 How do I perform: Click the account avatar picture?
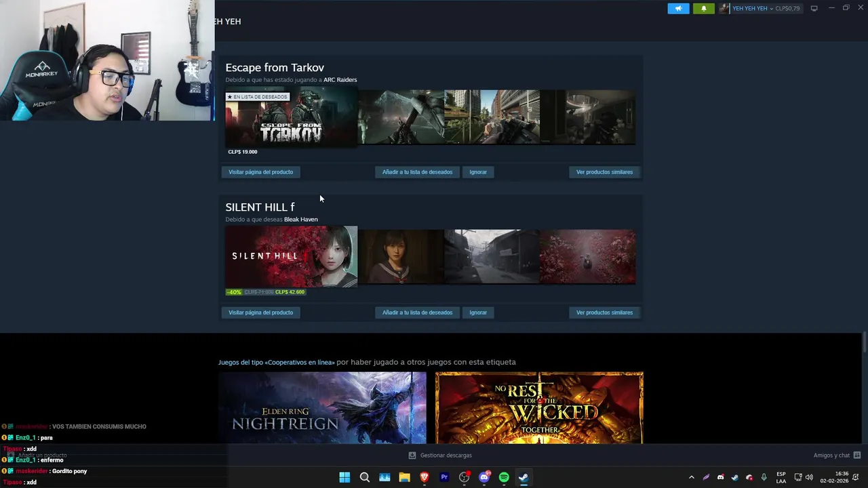click(x=724, y=8)
